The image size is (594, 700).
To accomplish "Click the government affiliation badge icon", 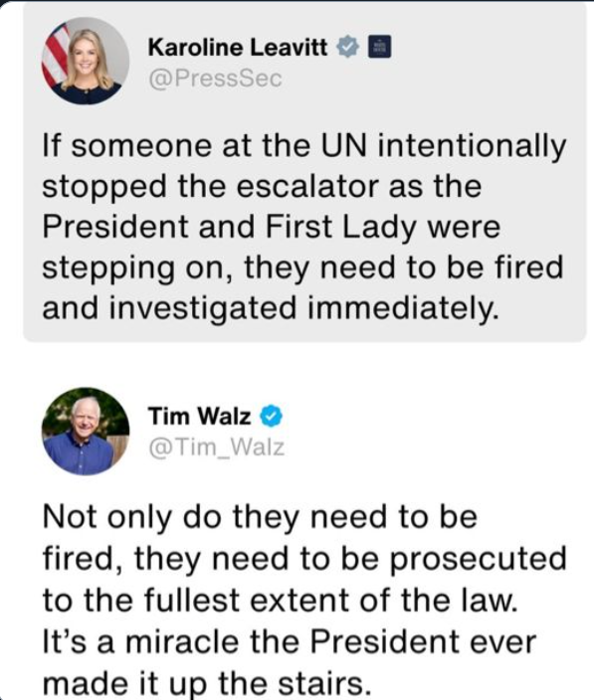I will pyautogui.click(x=379, y=47).
